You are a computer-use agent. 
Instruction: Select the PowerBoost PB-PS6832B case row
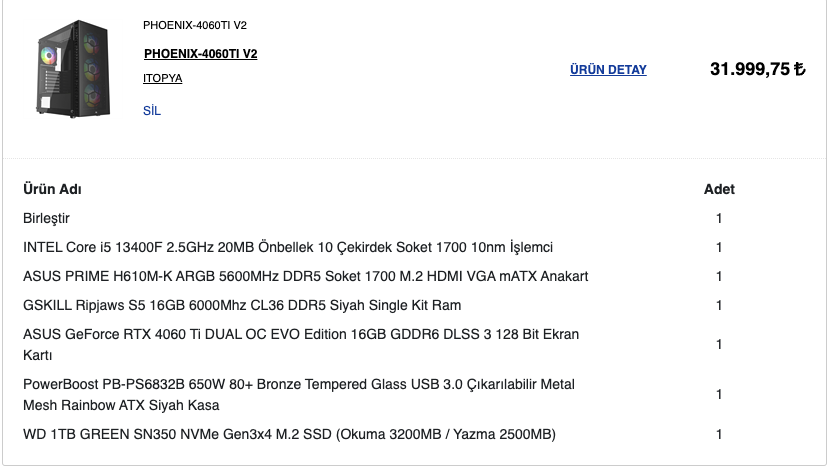click(x=299, y=395)
